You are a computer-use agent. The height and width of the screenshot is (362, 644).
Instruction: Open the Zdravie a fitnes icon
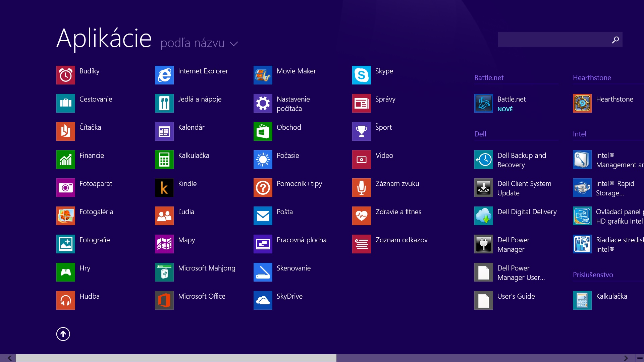[x=362, y=216]
